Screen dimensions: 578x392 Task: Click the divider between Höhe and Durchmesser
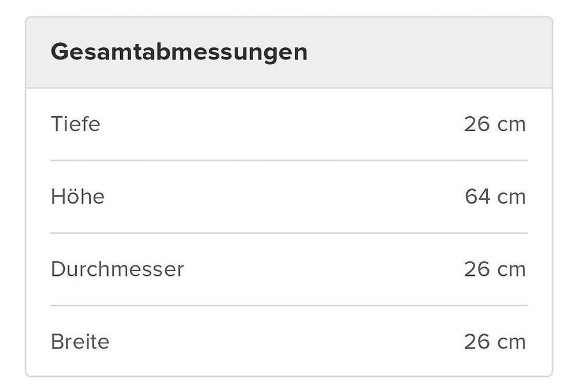(289, 233)
